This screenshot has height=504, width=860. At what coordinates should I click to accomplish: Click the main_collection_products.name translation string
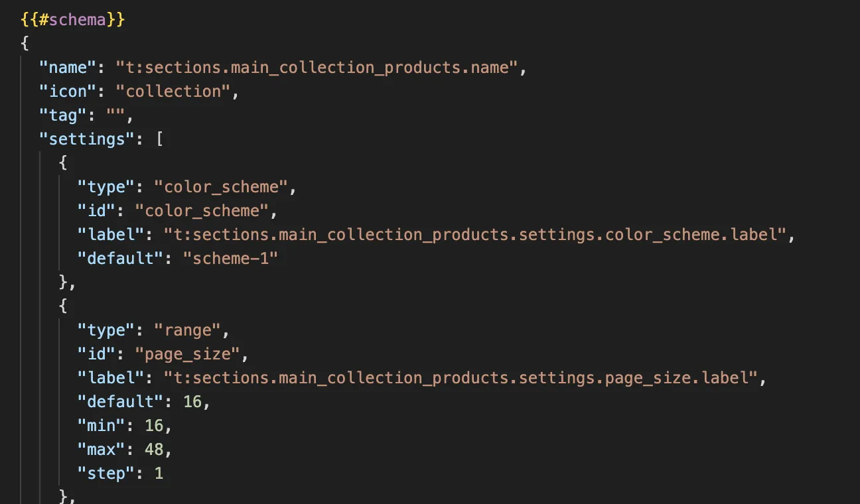(317, 68)
